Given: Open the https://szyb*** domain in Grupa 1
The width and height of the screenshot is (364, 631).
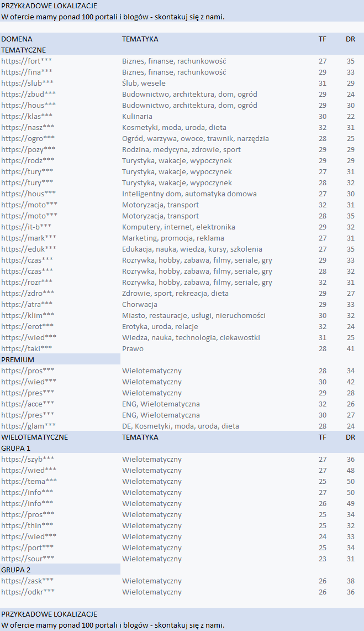Looking at the screenshot, I should [x=28, y=459].
